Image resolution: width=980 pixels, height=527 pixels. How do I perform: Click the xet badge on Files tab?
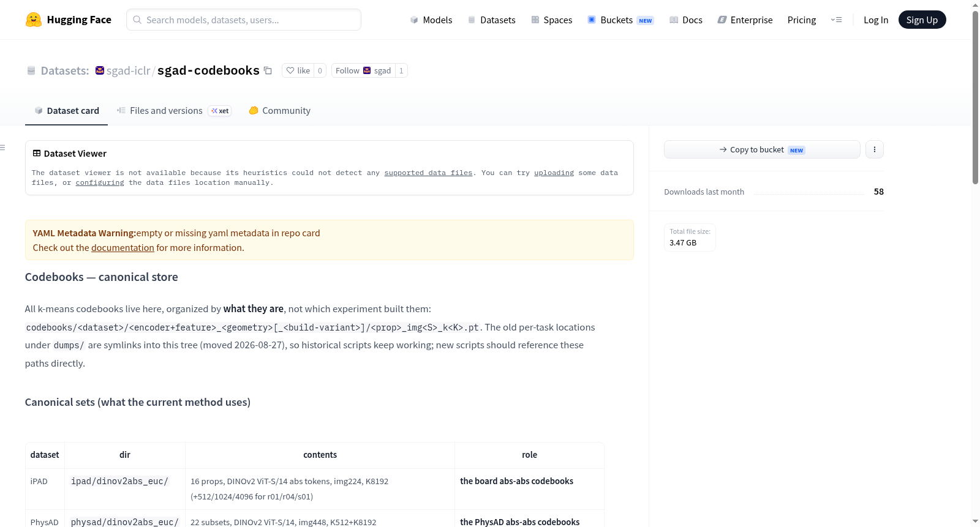click(x=220, y=111)
